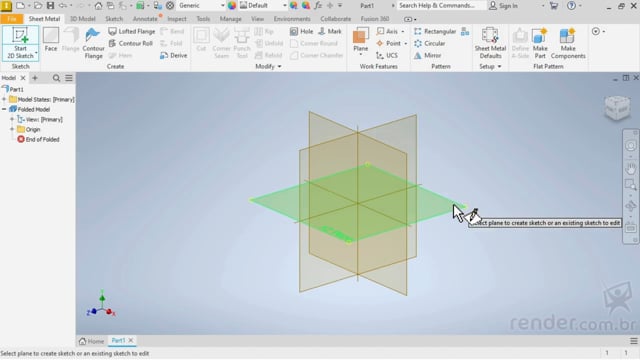Select Rectangular pattern tool
Viewport: 640px width, 360px height.
(435, 31)
